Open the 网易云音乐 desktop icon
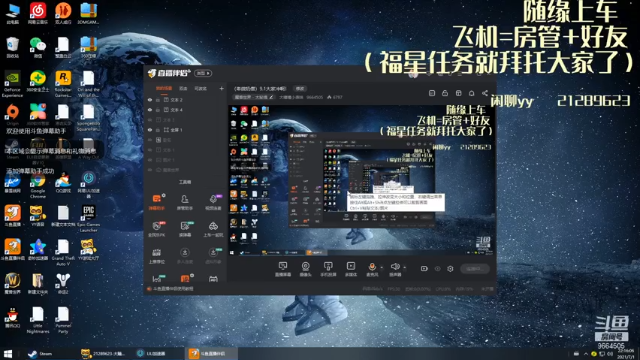Viewport: 640px width, 360px height. point(38,13)
